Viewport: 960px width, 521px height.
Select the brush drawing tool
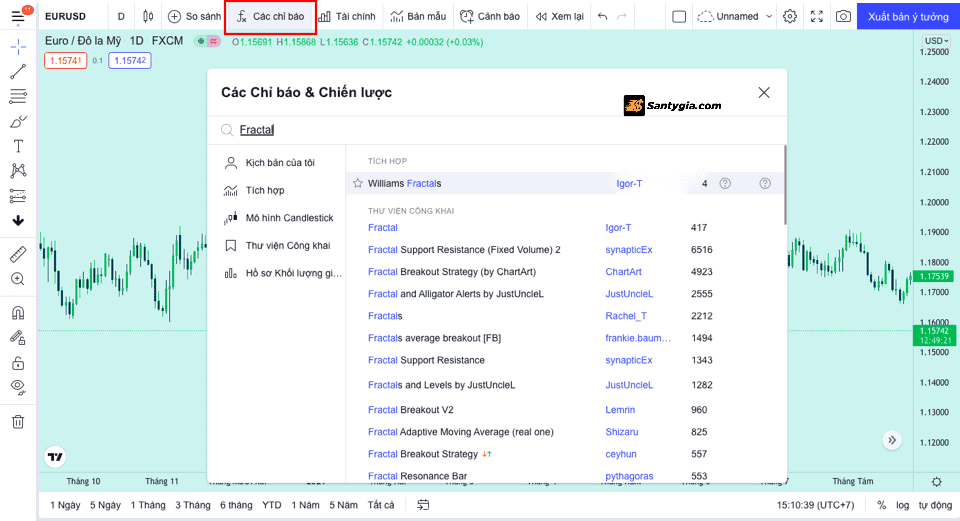18,121
